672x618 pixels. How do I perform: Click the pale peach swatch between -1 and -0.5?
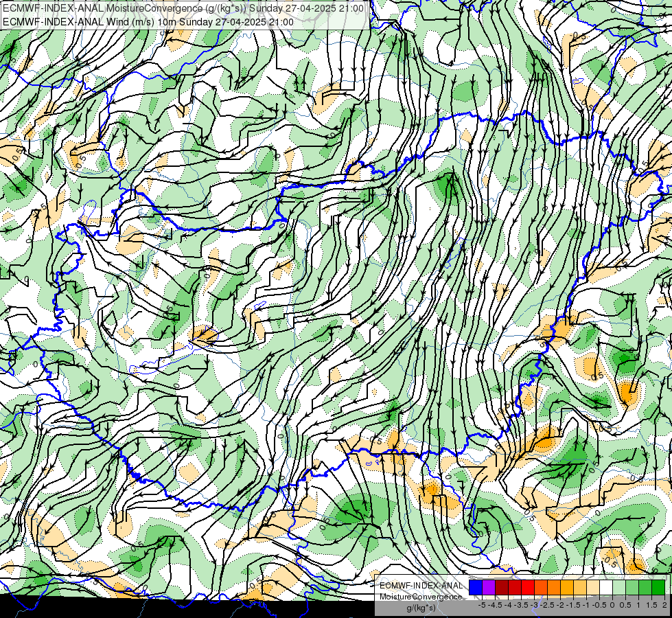[x=593, y=588]
